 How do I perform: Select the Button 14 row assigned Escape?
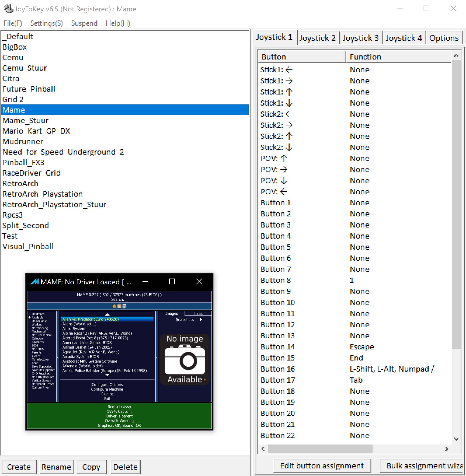tap(355, 347)
